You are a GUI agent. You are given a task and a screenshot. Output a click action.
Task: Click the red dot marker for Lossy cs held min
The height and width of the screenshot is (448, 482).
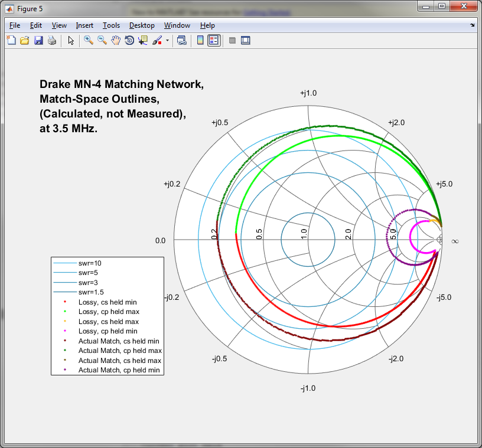point(65,302)
